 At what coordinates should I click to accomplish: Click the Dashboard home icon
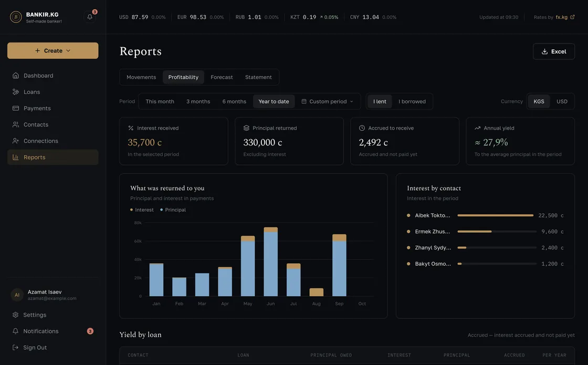point(16,76)
